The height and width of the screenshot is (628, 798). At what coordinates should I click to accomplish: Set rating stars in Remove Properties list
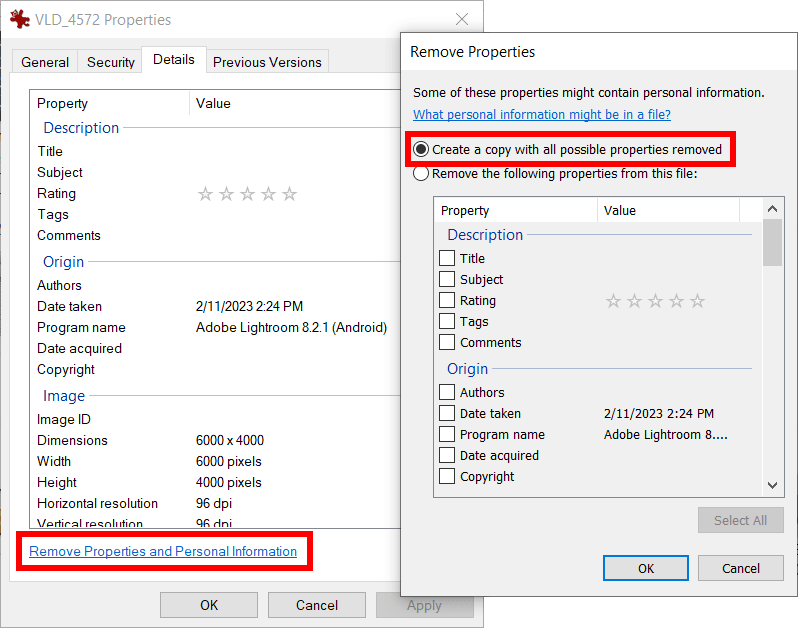(x=655, y=301)
